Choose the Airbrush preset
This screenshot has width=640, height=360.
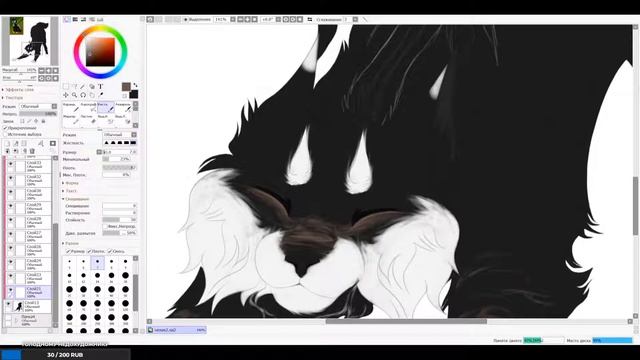pos(88,107)
